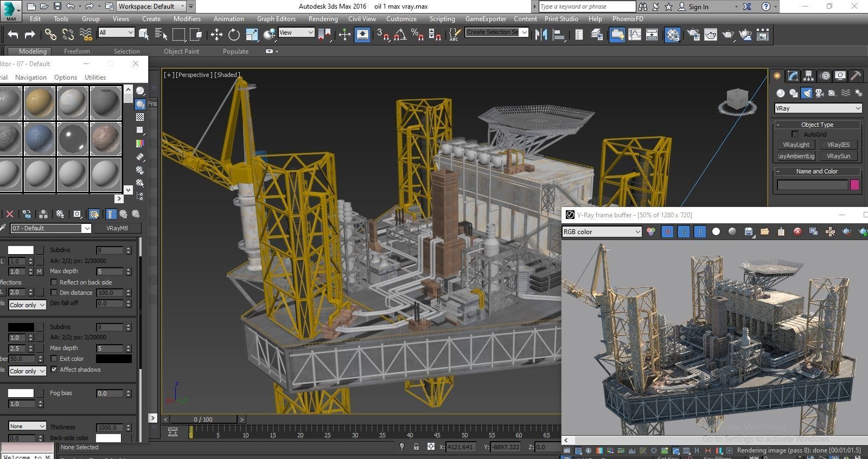
Task: Open Render Setup dialog
Action: coord(693,35)
